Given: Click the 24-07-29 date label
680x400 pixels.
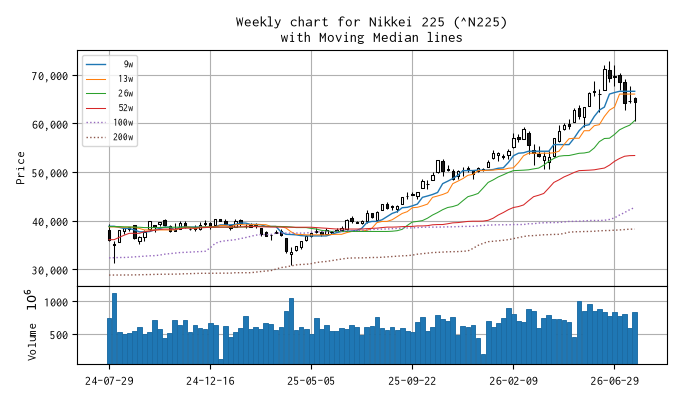Looking at the screenshot, I should point(109,381).
